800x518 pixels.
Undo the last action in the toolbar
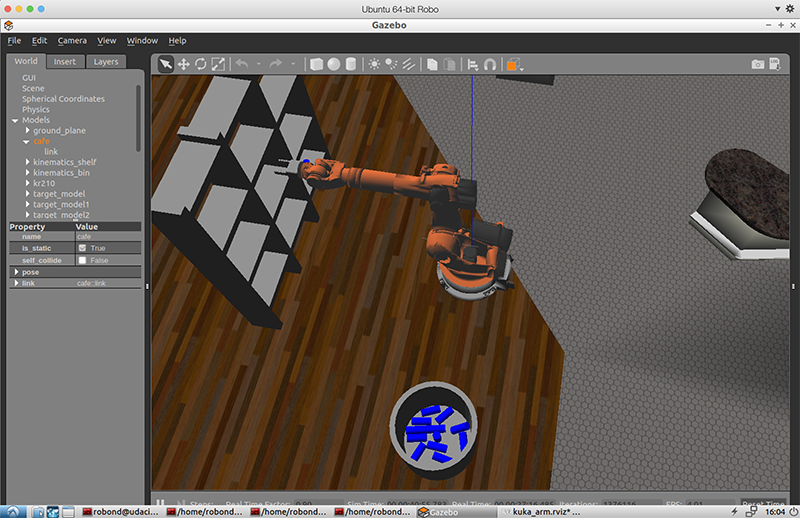click(242, 64)
